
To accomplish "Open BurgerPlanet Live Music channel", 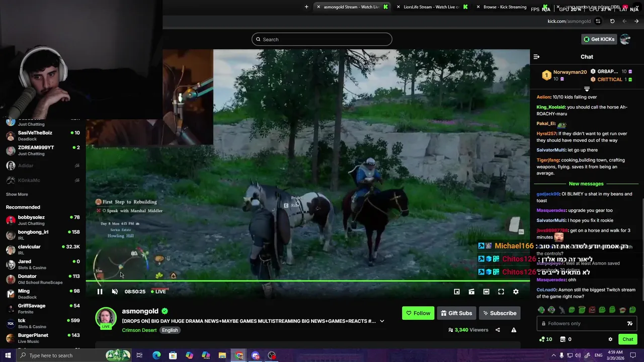I will (x=43, y=338).
